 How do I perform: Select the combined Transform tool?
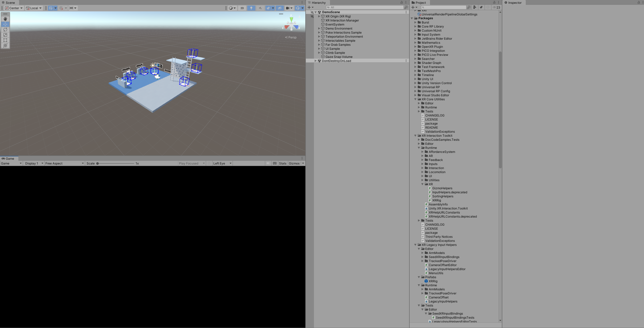[5, 45]
